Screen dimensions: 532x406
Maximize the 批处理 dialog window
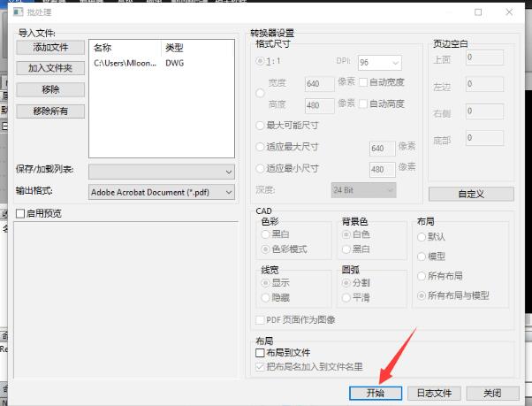(478, 12)
